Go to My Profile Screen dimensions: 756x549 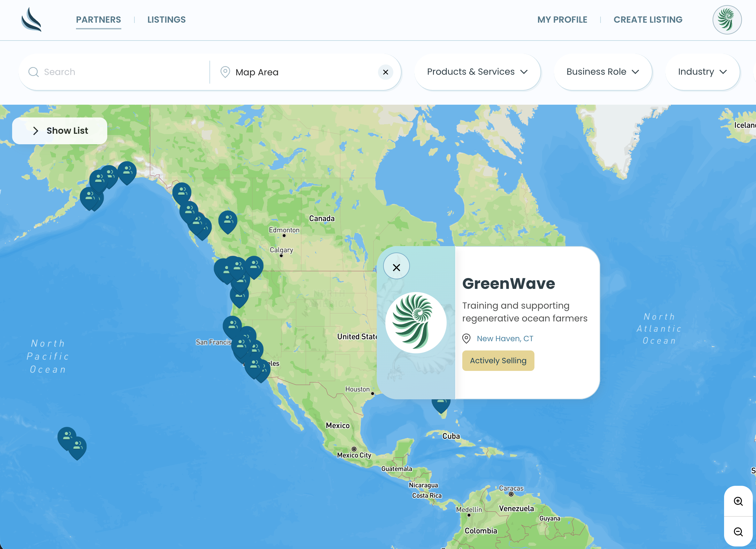tap(562, 20)
